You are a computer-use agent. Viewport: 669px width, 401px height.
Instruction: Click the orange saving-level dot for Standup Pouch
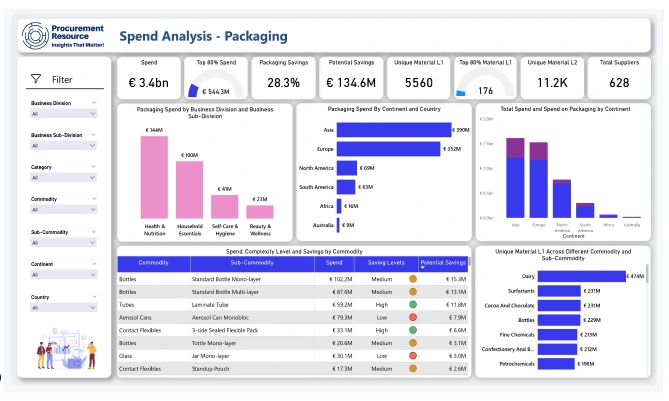(412, 369)
